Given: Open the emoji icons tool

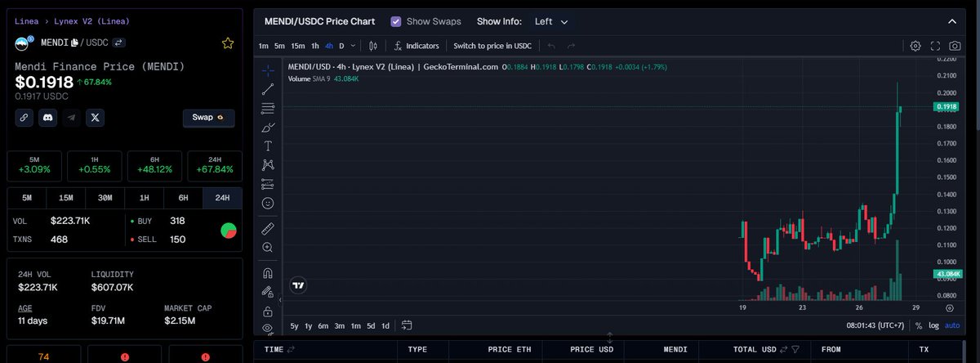Looking at the screenshot, I should (x=267, y=203).
